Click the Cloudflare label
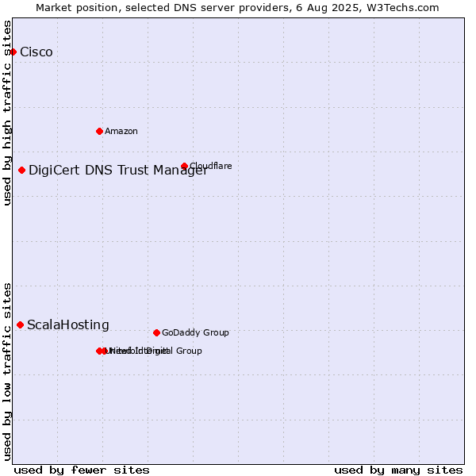The image size is (476, 476). click(211, 166)
